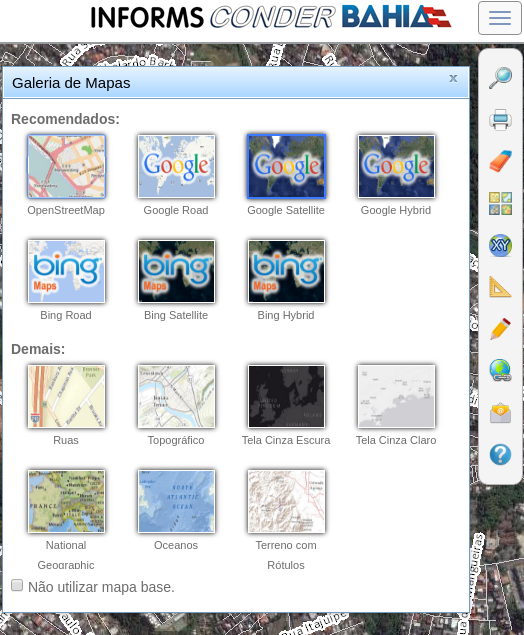The width and height of the screenshot is (524, 635).
Task: Click the INFORMS CONDER BAHIA logo
Action: pyautogui.click(x=271, y=17)
